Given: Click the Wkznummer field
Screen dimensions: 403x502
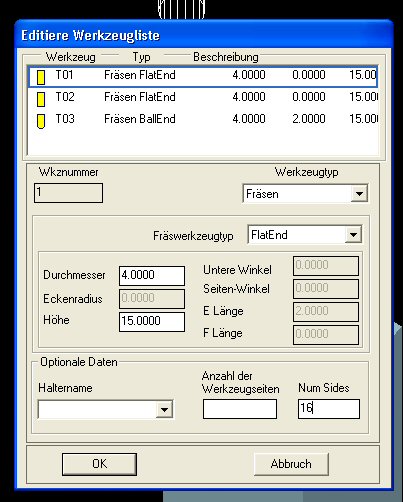Looking at the screenshot, I should (68, 193).
